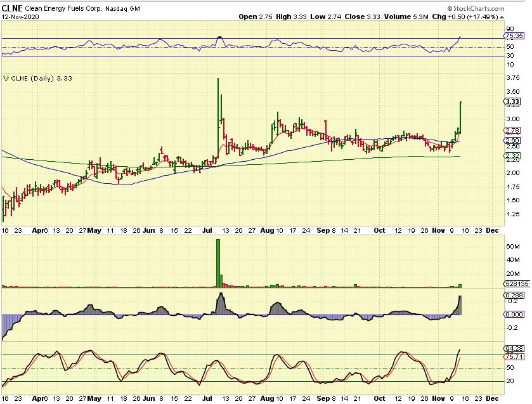Click the Low 2.74 value in header
This screenshot has width=532, height=404.
pos(326,16)
